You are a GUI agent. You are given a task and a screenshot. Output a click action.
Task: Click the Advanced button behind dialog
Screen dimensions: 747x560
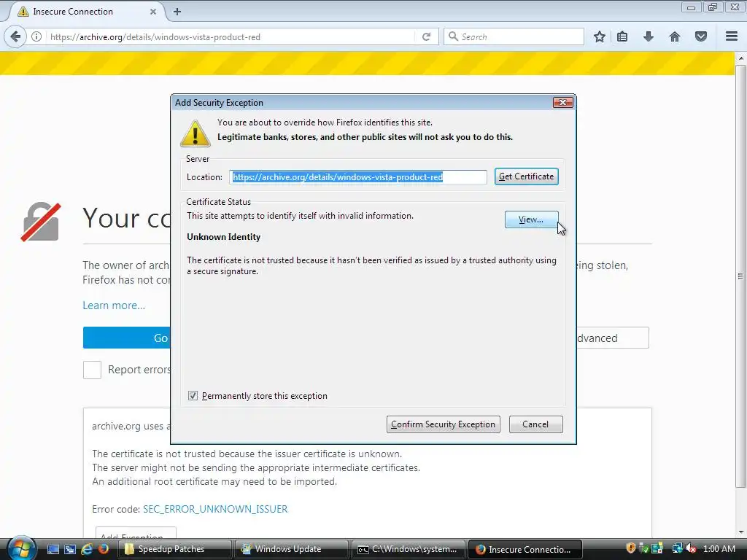click(612, 338)
